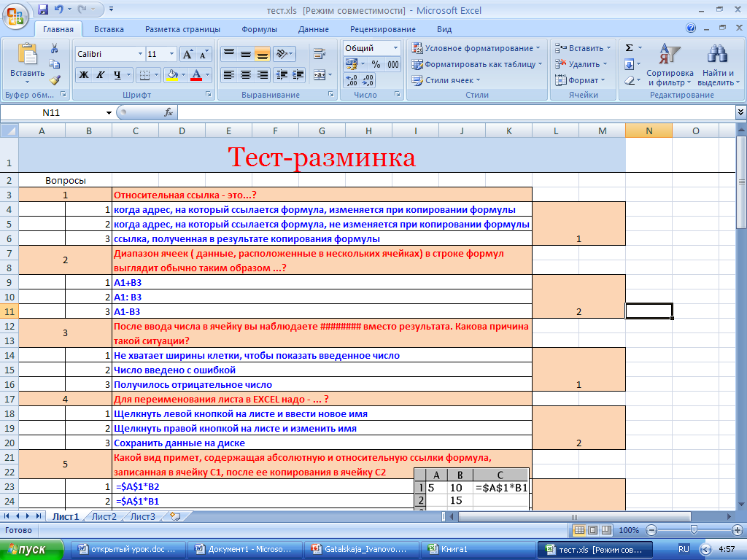Align text left
Viewport: 747px width, 560px height.
tap(229, 75)
